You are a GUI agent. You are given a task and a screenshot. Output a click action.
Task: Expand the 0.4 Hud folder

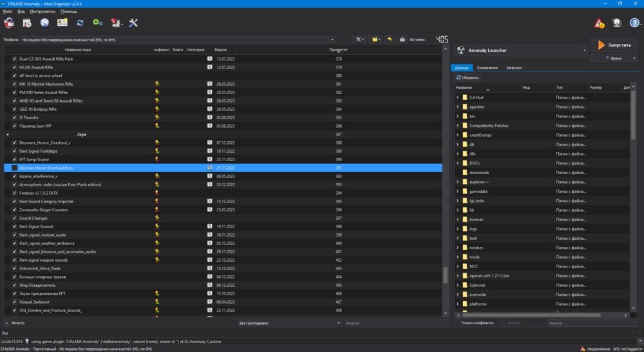click(458, 97)
